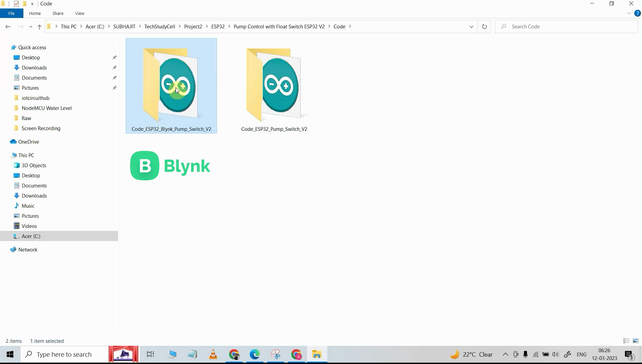
Task: Open the address bar history dropdown
Action: [471, 26]
